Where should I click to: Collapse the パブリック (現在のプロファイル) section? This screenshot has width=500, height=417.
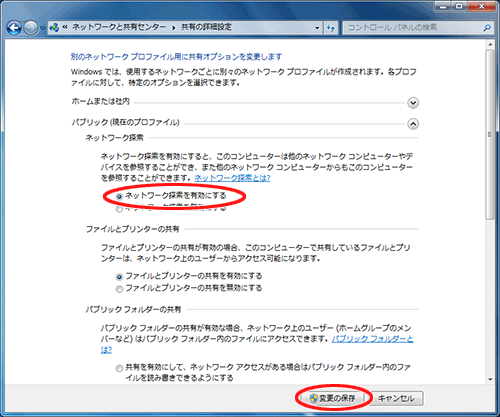(x=413, y=124)
